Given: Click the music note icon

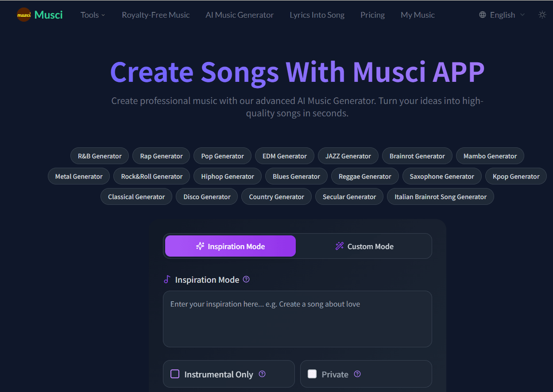Looking at the screenshot, I should pos(167,280).
